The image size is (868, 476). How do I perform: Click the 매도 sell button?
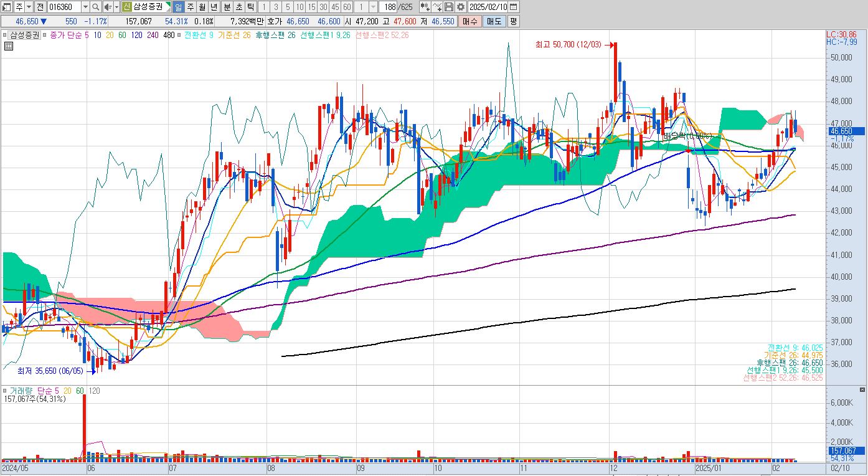coord(494,21)
